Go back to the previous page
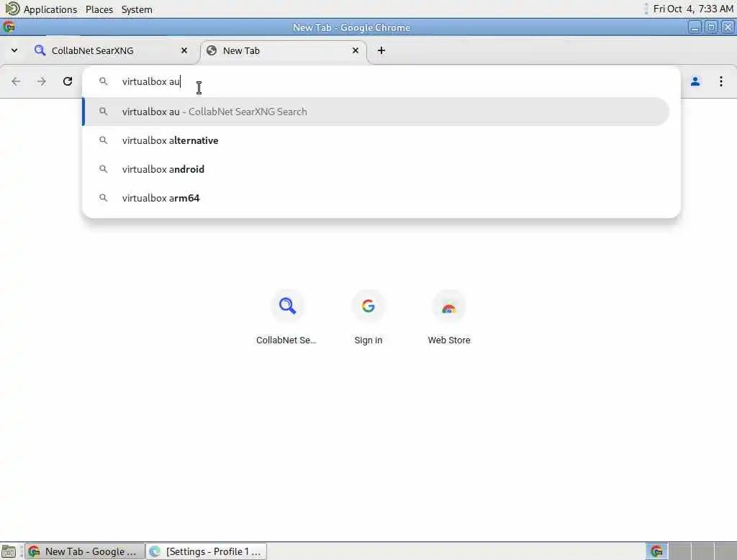737x560 pixels. tap(16, 81)
